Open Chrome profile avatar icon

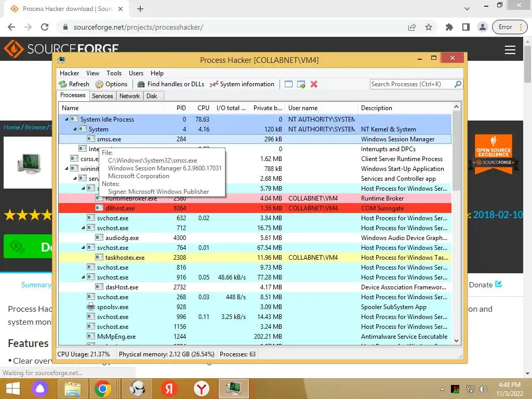(x=482, y=27)
